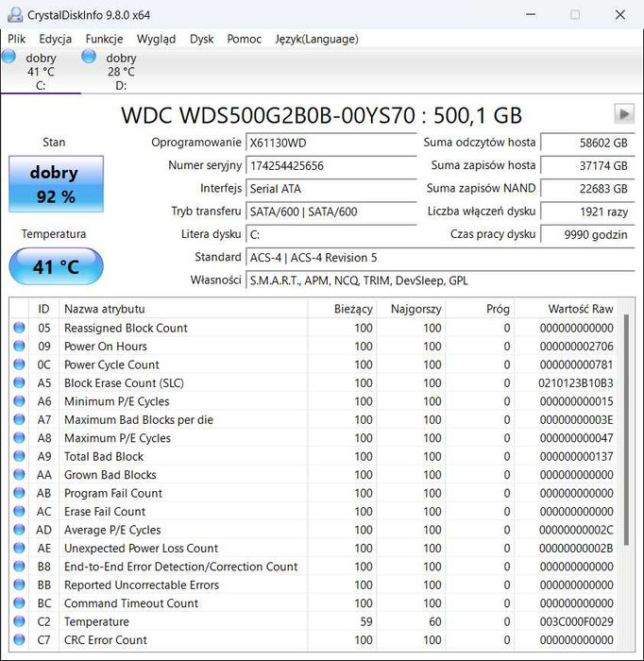
Task: Click status icon of Power On Hours row
Action: point(19,347)
